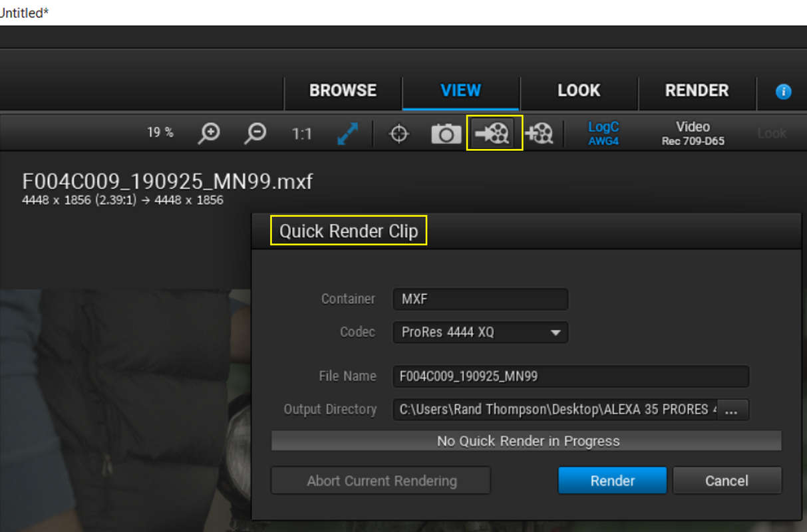Activate the crosshair target tool

399,134
